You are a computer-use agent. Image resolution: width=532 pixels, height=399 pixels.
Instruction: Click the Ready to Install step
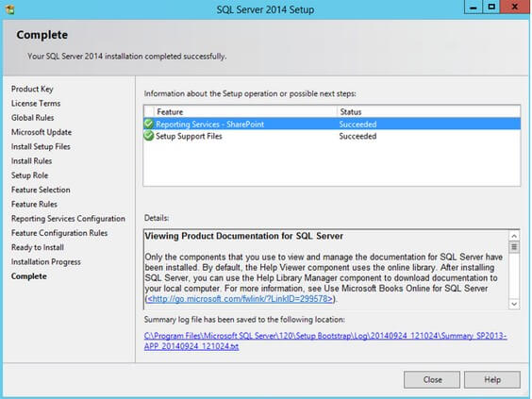coord(38,247)
